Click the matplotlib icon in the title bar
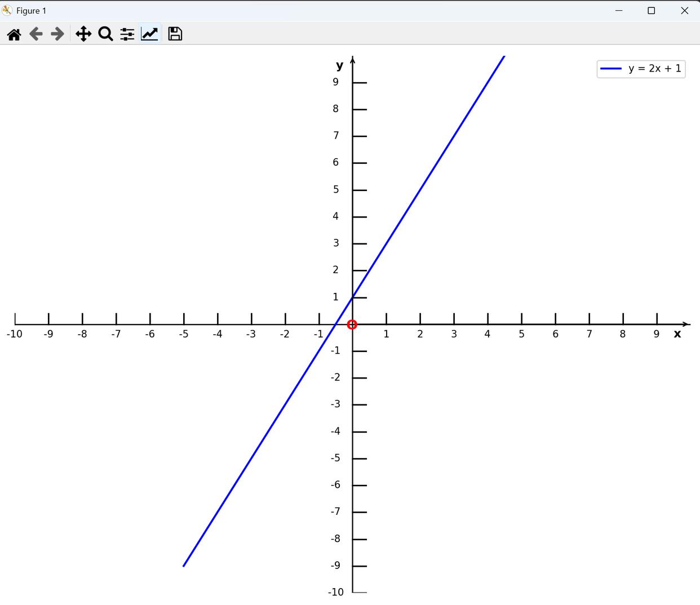The height and width of the screenshot is (605, 700). coord(7,10)
